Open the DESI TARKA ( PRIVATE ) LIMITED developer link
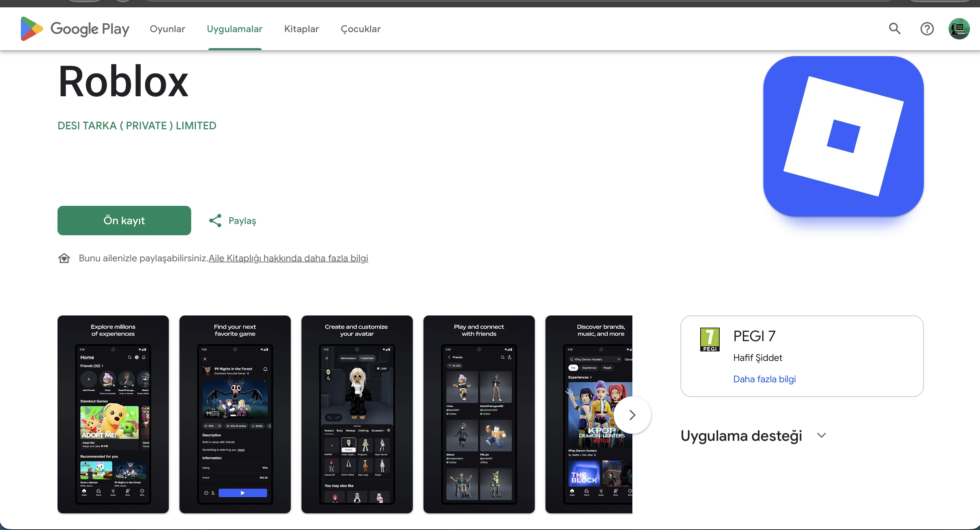Screen dimensions: 980x530 137,126
